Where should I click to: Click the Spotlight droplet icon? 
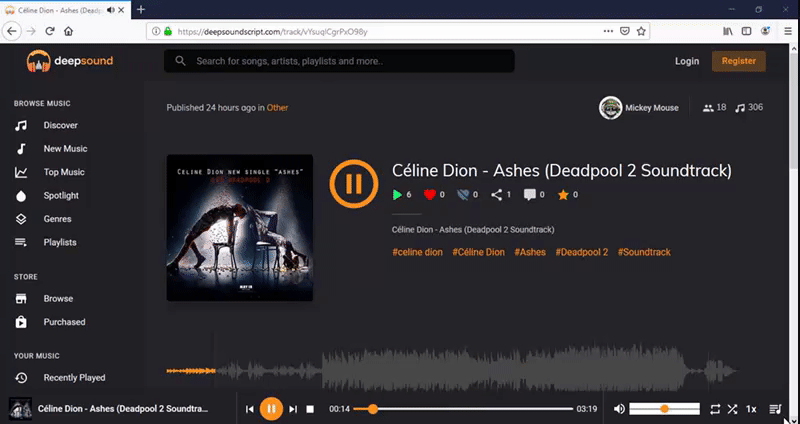pyautogui.click(x=21, y=195)
